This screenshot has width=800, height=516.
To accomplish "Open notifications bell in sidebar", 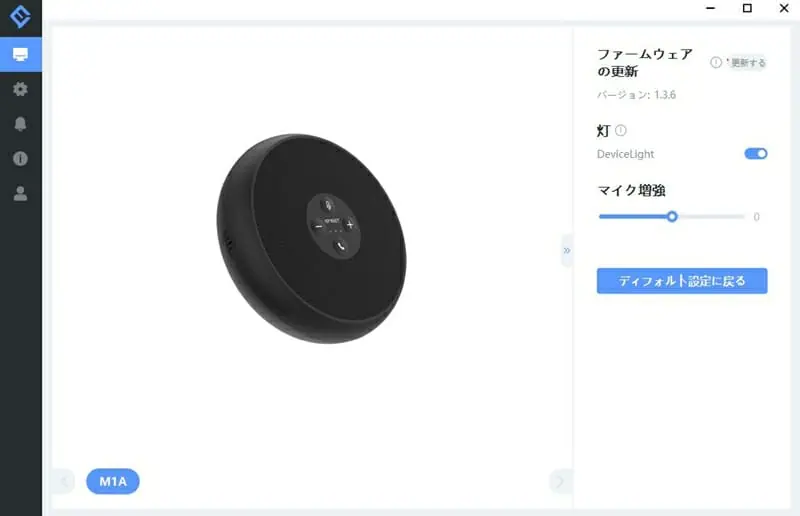I will [x=20, y=124].
